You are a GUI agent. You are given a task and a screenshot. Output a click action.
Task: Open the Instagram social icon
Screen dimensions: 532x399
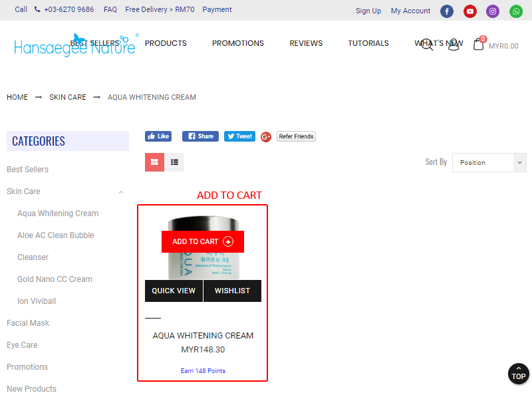(493, 11)
